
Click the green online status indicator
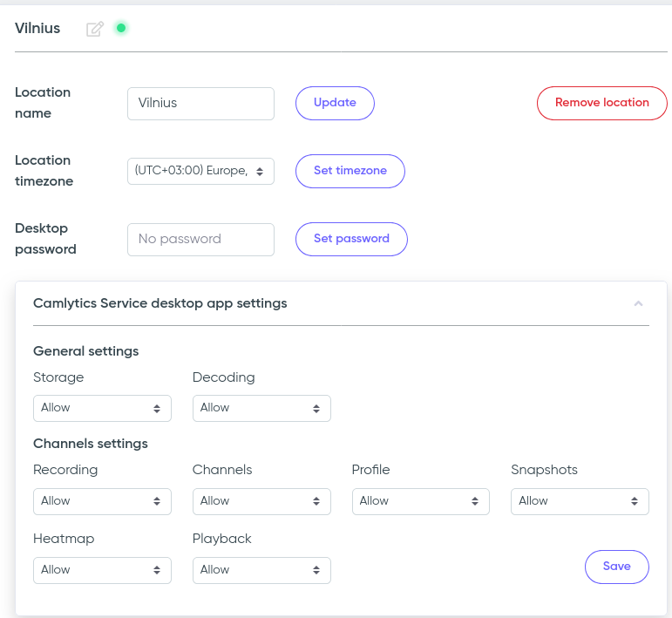tap(121, 28)
